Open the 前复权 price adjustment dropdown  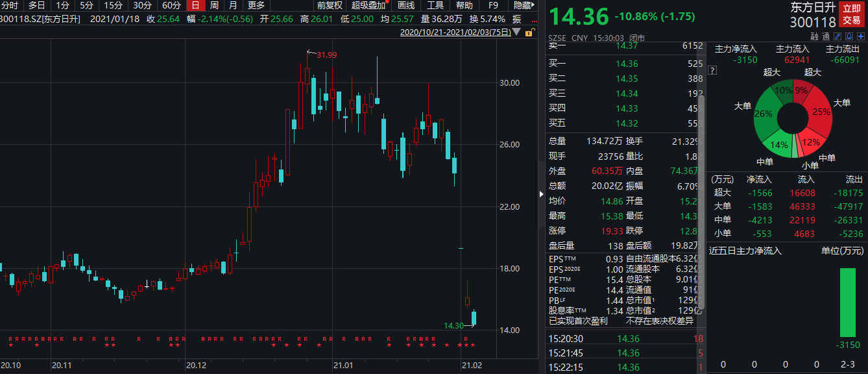pos(330,5)
